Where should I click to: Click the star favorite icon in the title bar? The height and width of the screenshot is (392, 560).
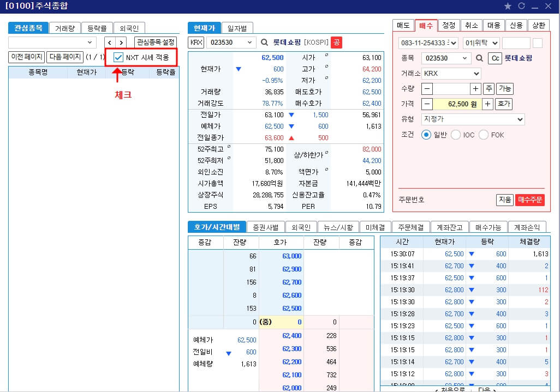coord(508,7)
